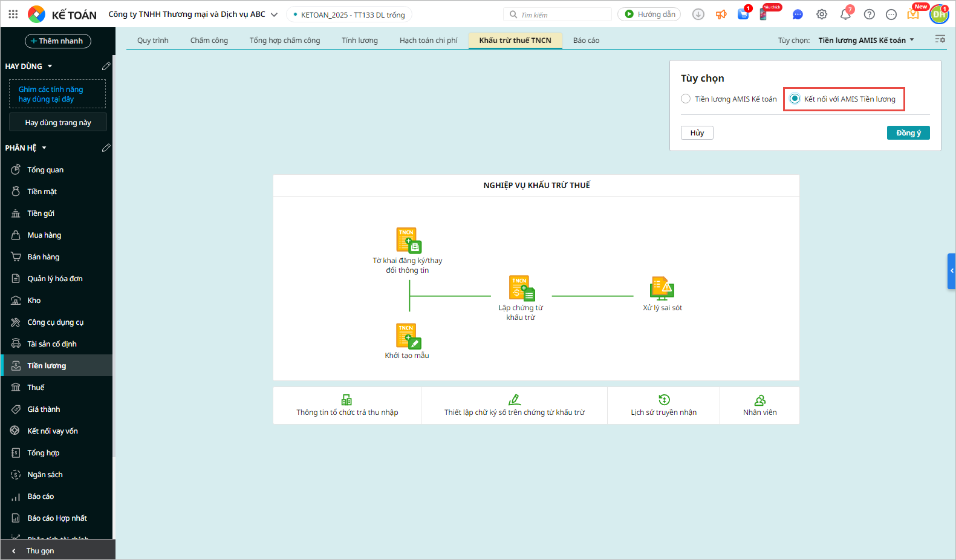The height and width of the screenshot is (560, 956).
Task: Open the Lập chứng từ khấu trừ icon
Action: pyautogui.click(x=521, y=288)
